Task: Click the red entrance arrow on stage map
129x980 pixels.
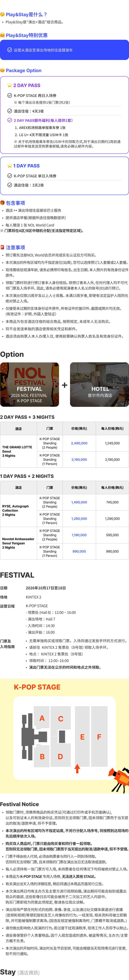Action: click(x=77, y=768)
